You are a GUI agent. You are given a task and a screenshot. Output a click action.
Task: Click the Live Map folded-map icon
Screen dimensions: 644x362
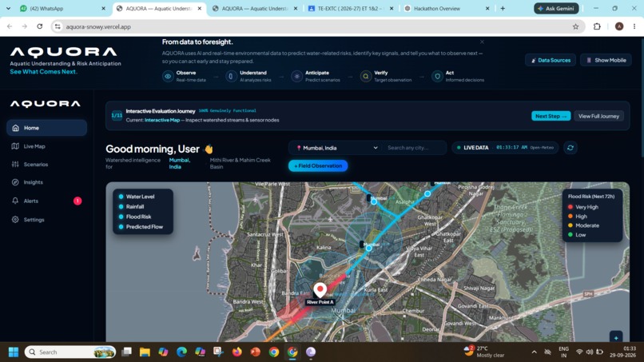pos(15,146)
